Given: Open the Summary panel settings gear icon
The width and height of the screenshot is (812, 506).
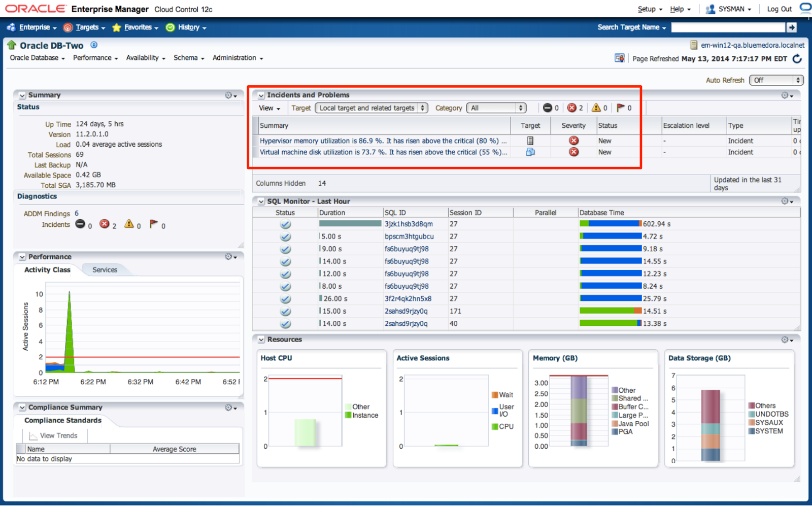Looking at the screenshot, I should point(228,95).
